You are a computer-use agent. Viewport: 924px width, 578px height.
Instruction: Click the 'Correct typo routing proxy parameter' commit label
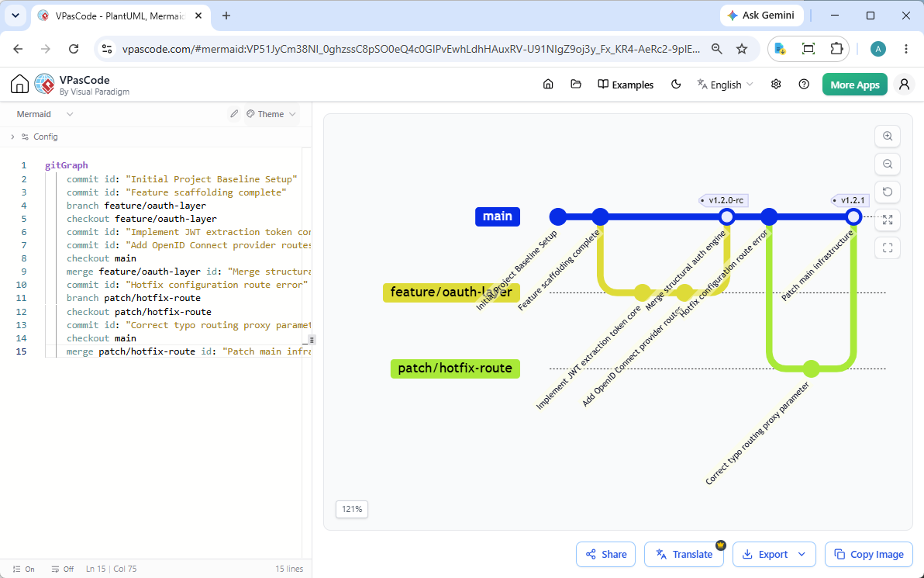pos(758,434)
